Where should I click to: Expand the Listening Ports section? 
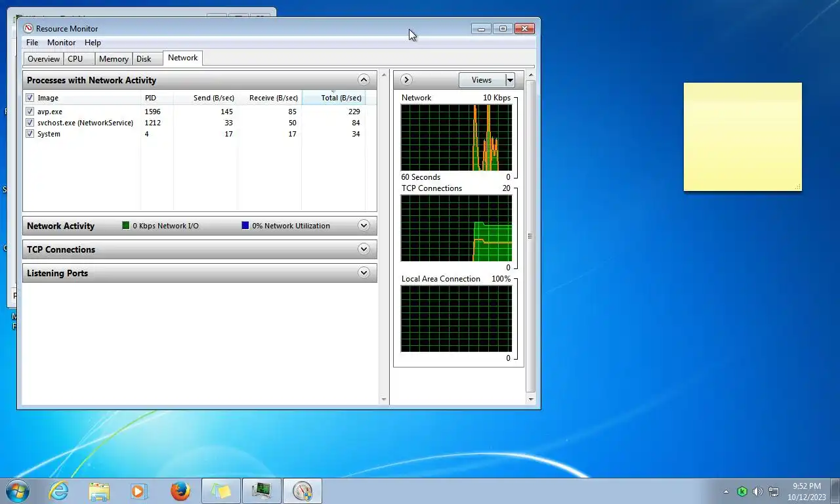point(364,273)
